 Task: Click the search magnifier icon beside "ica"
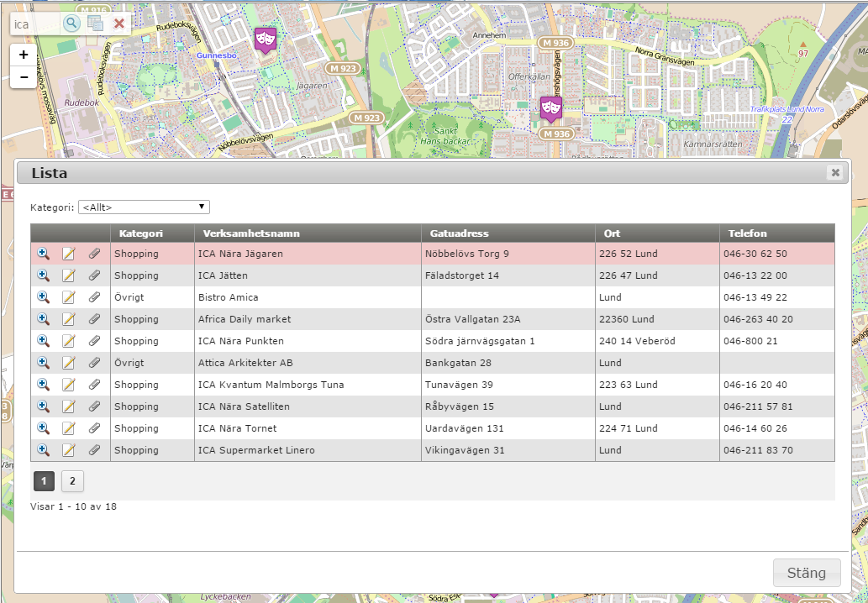click(71, 24)
